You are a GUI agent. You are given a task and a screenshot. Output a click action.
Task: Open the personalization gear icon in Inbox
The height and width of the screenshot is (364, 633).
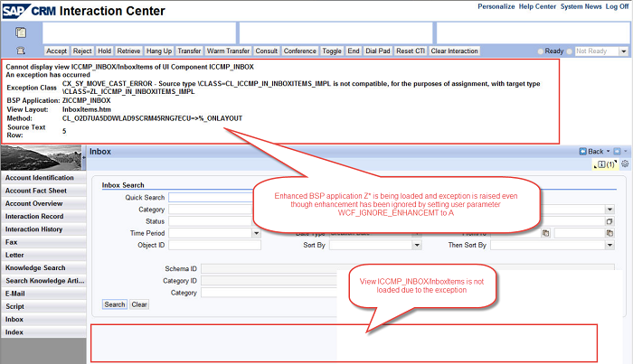pyautogui.click(x=625, y=163)
